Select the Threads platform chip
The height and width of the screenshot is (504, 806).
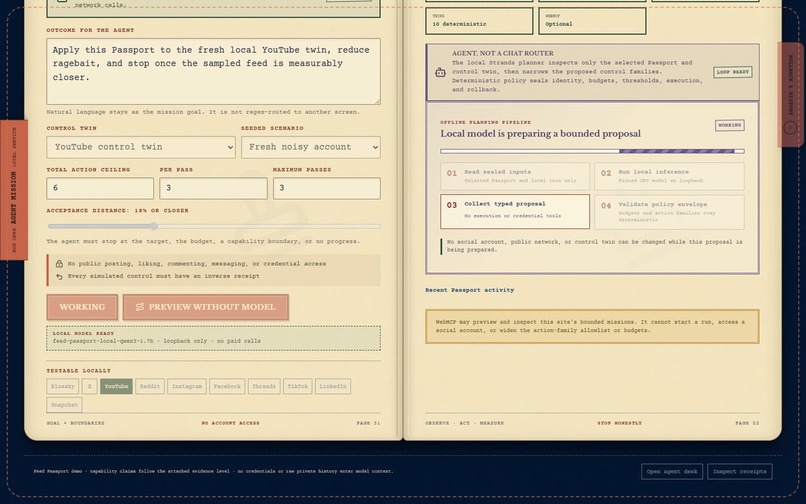(x=264, y=386)
